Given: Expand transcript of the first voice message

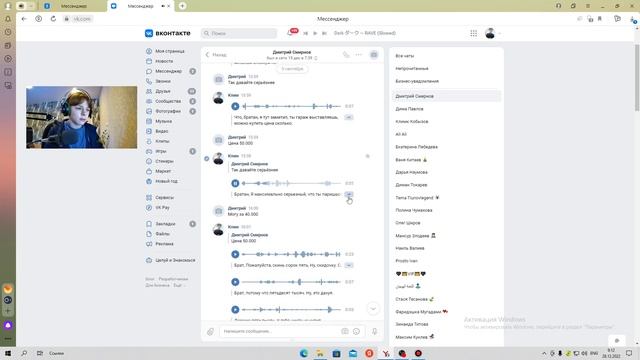Looking at the screenshot, I should 349,117.
